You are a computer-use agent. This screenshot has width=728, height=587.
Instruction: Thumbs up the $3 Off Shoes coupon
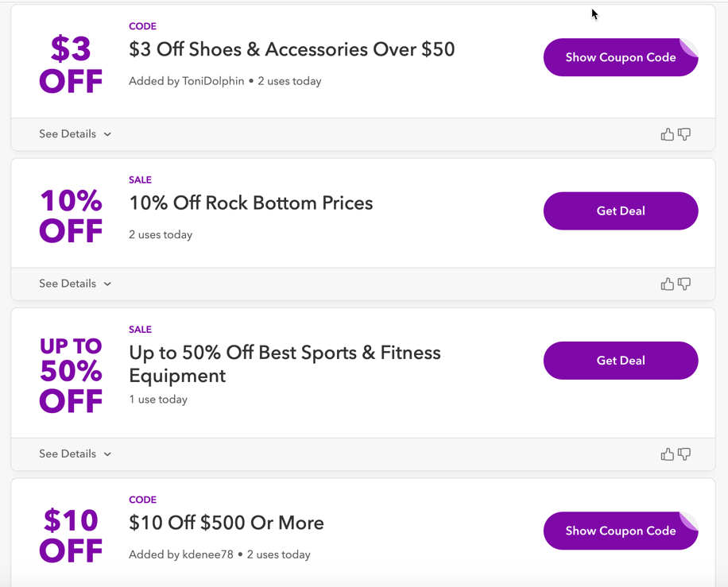tap(667, 134)
